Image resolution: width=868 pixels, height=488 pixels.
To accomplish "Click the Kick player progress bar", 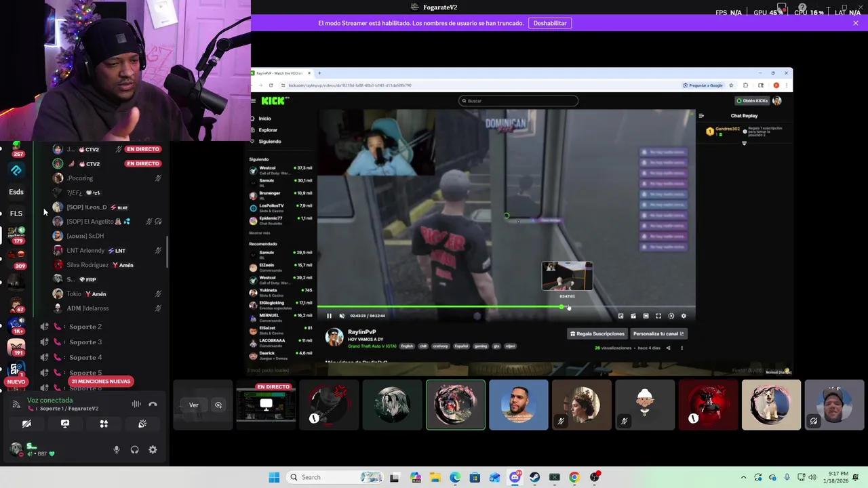I will [506, 307].
